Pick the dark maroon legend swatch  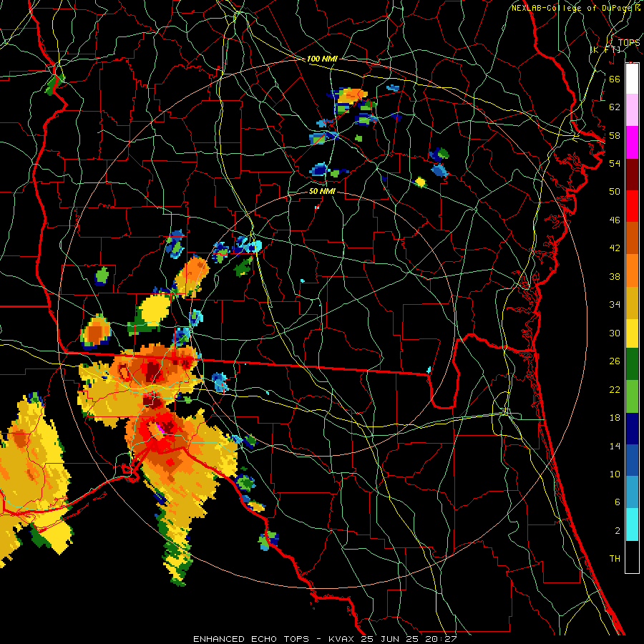pyautogui.click(x=632, y=175)
